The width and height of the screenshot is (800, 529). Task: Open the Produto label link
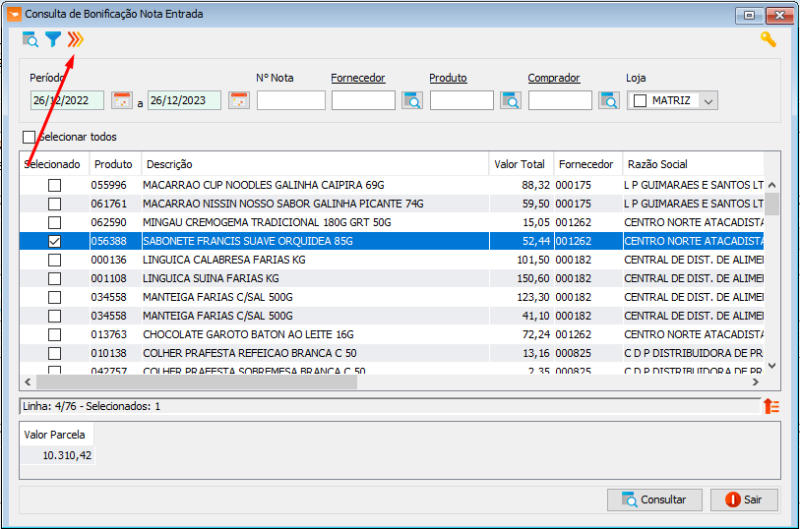tap(448, 78)
